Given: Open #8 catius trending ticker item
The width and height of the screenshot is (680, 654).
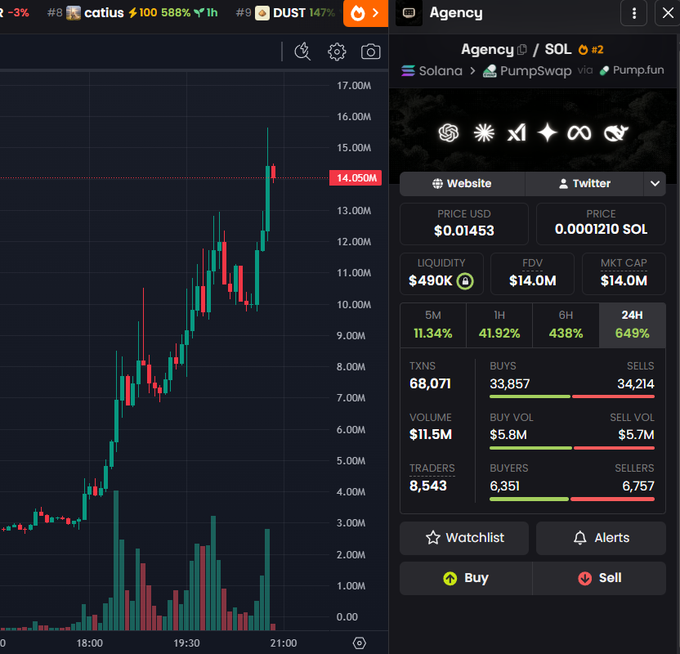Looking at the screenshot, I should click(132, 13).
